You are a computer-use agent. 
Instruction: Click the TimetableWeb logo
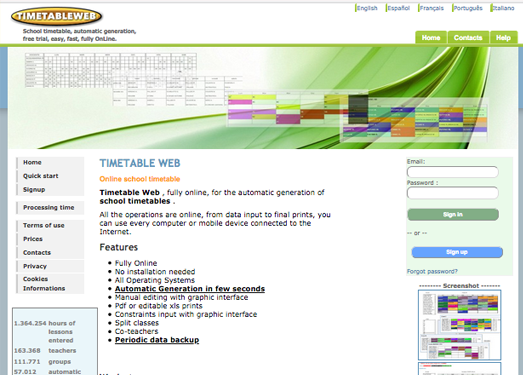(x=56, y=16)
